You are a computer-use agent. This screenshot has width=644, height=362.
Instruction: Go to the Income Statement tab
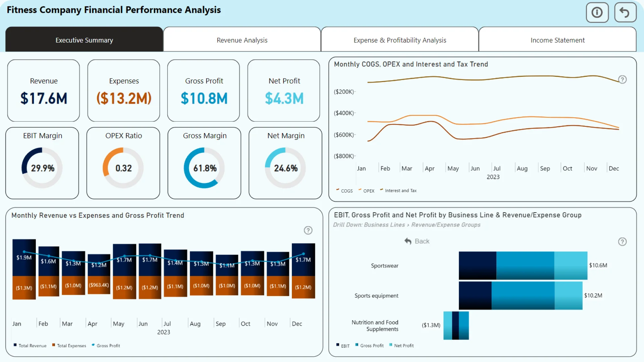pos(557,40)
